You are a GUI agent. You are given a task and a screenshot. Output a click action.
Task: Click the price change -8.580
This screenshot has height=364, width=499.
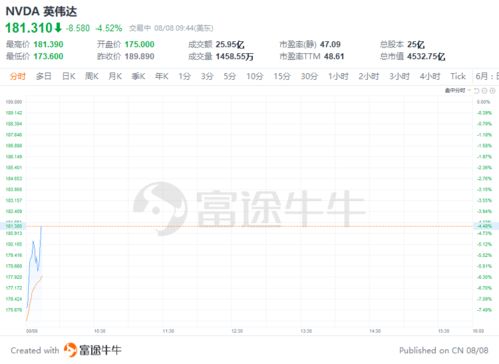pos(78,28)
